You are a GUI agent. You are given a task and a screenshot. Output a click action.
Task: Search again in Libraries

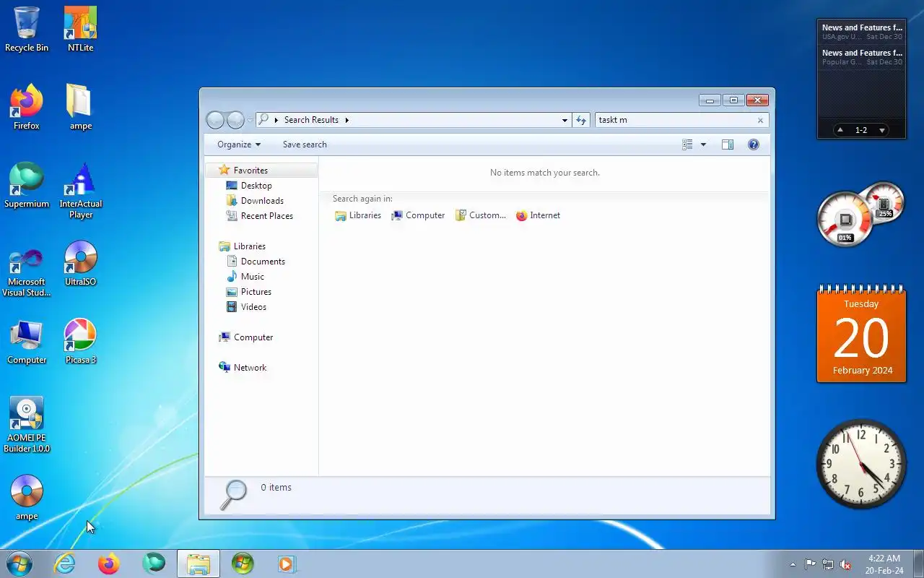tap(358, 215)
